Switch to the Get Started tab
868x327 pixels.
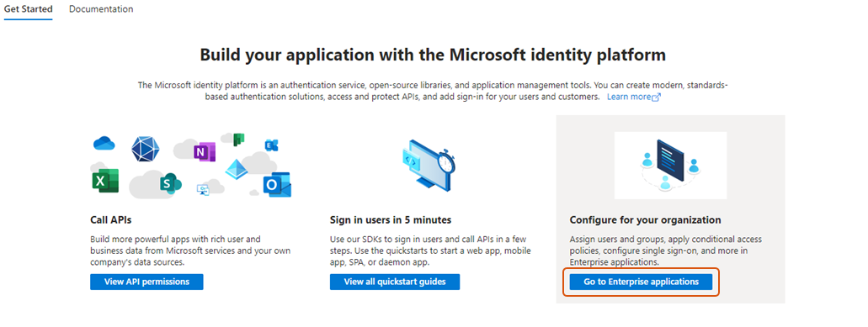coord(29,9)
